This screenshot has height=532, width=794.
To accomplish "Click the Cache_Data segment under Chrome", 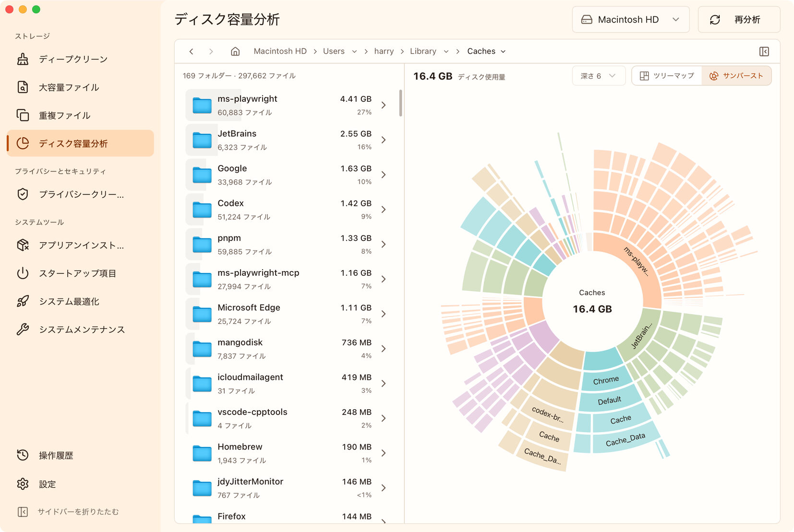I will pyautogui.click(x=626, y=439).
